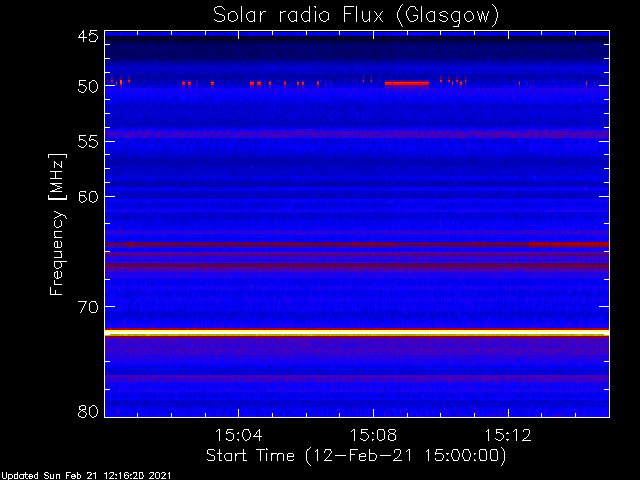This screenshot has width=640, height=480.
Task: Click the 'Frequency [MHz]' axis label
Action: pos(57,224)
